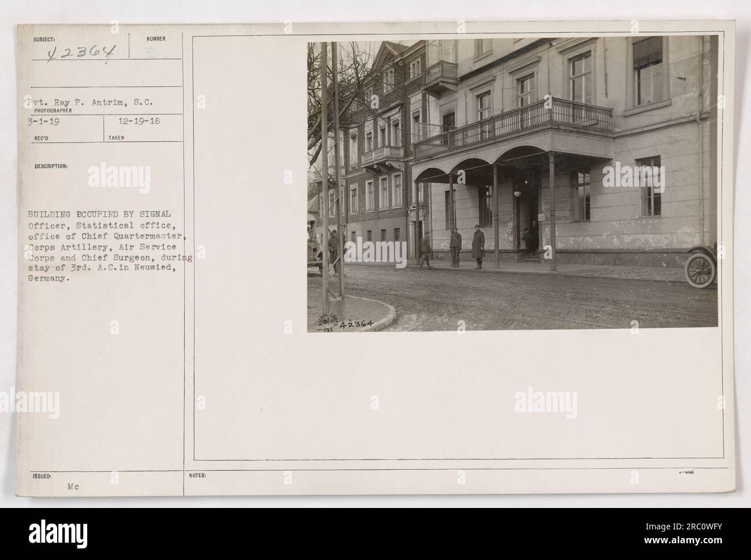Click the NUMBER label at top

(156, 39)
